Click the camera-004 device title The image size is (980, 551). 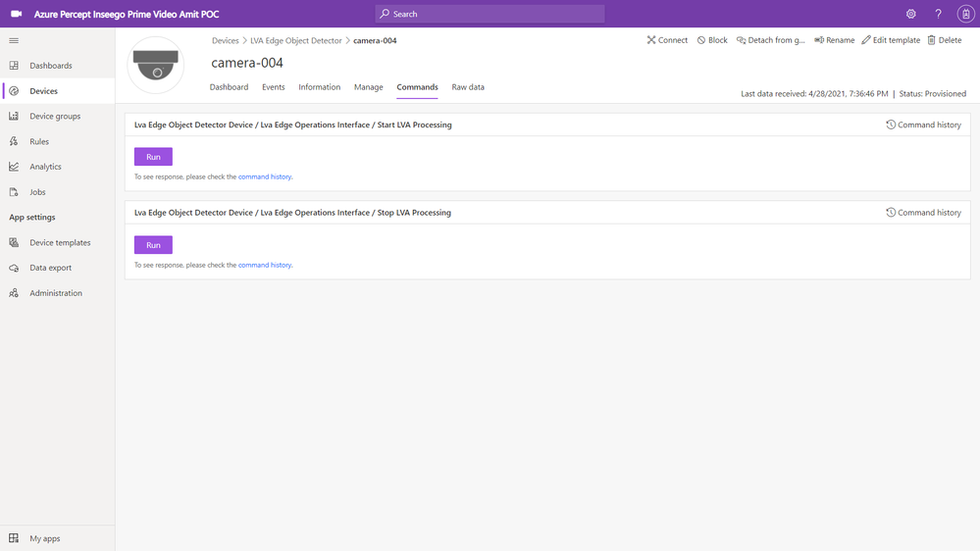pos(247,63)
